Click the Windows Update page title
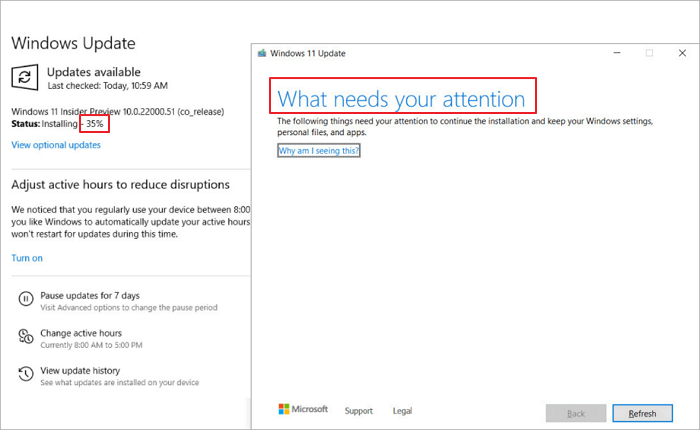The width and height of the screenshot is (700, 430). point(73,43)
